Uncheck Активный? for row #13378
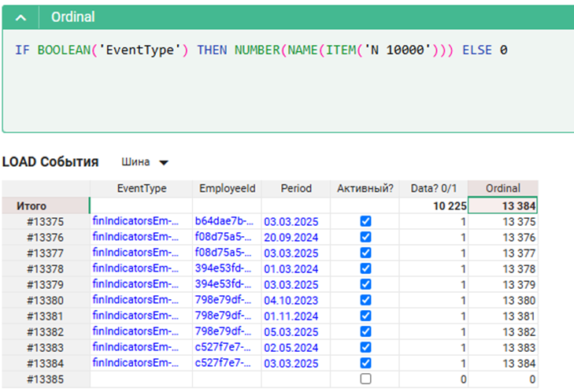 [365, 268]
